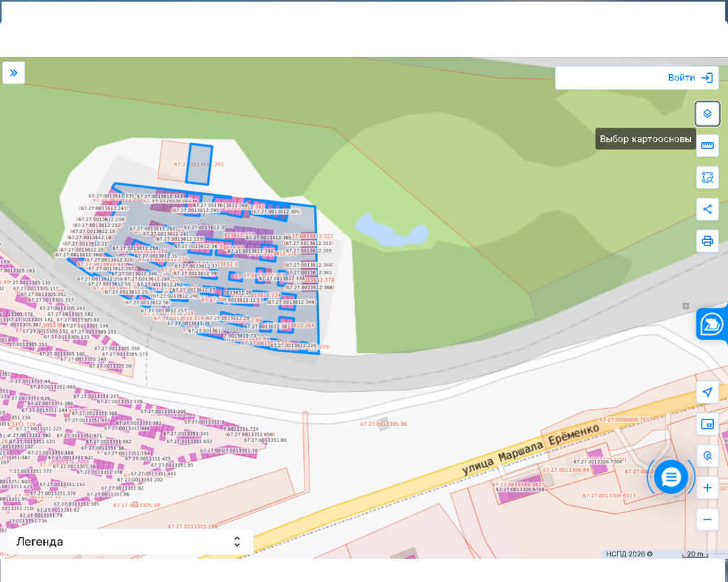
Task: Select parcel 67:27:0013612:201 on map
Action: point(200,164)
